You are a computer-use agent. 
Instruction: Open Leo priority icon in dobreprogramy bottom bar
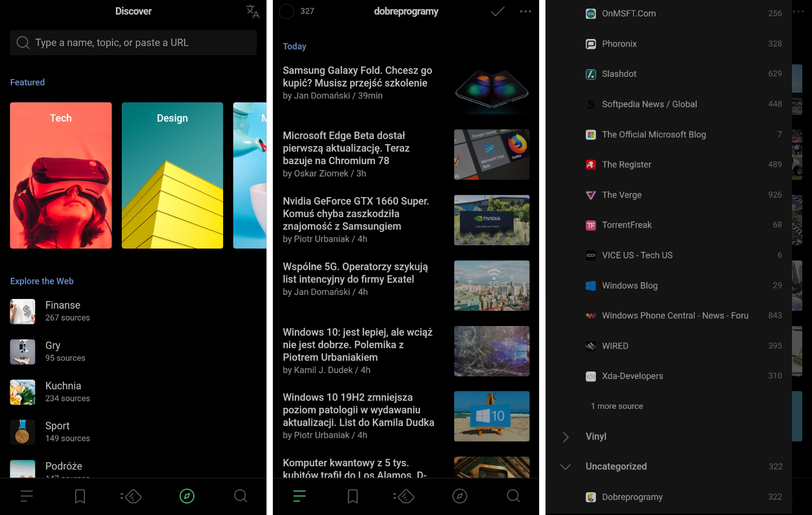pos(404,496)
